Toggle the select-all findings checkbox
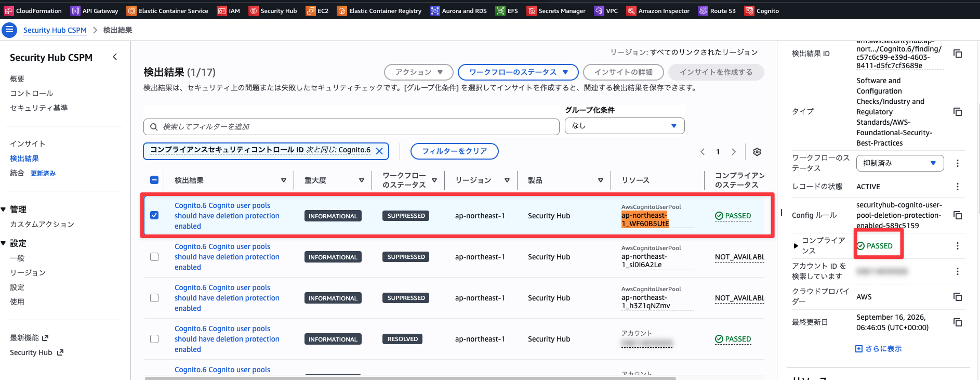The width and height of the screenshot is (980, 380). click(x=154, y=180)
